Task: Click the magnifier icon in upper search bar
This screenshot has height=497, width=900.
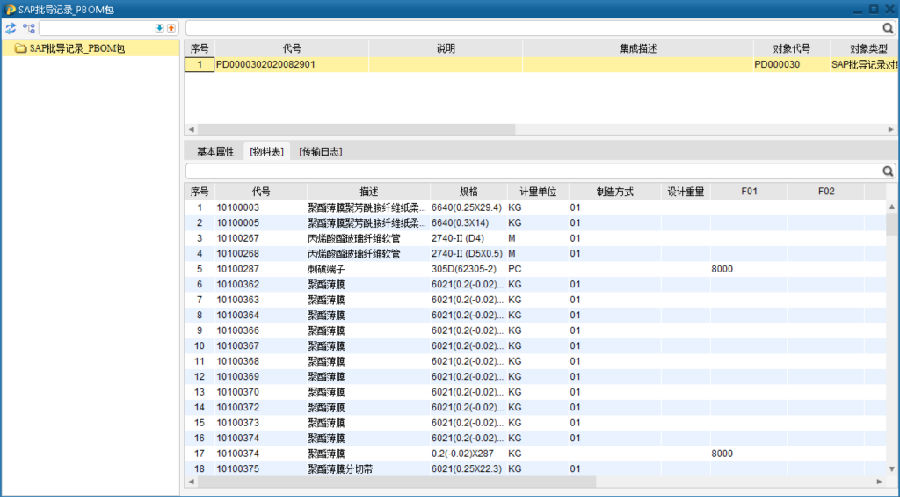Action: click(x=888, y=29)
